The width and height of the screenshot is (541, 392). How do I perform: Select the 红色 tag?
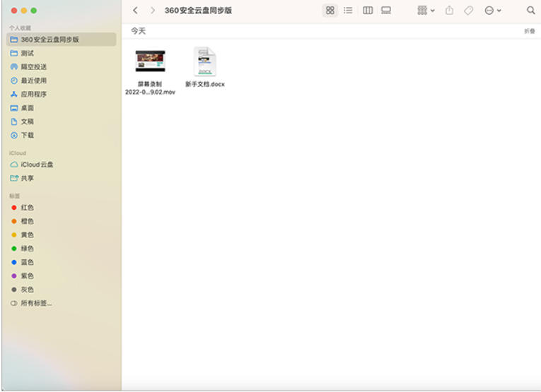(27, 208)
